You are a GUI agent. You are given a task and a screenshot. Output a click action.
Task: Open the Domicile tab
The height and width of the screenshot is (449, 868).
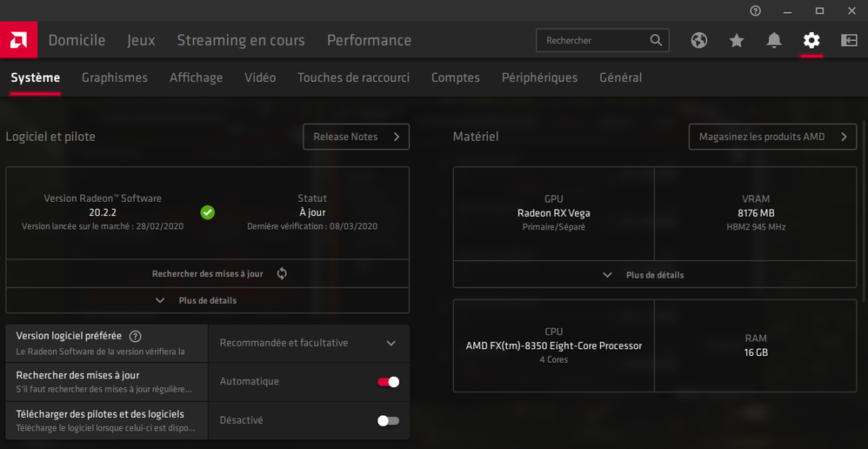click(x=77, y=40)
